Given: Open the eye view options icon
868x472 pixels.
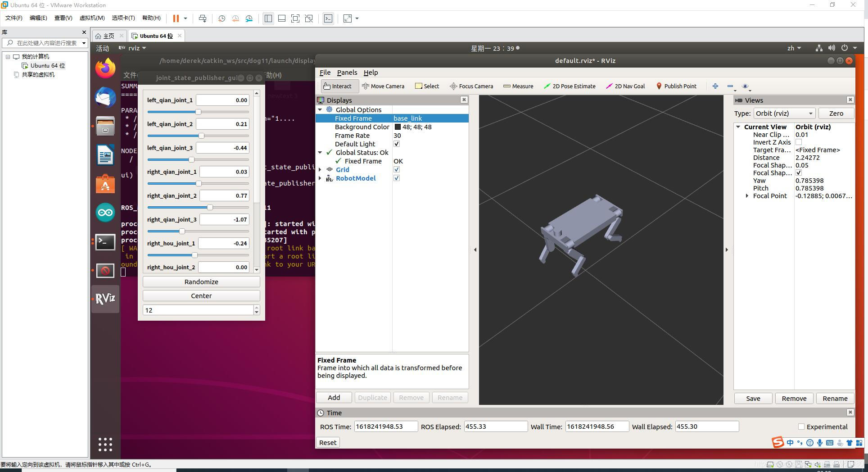Looking at the screenshot, I should tap(745, 86).
